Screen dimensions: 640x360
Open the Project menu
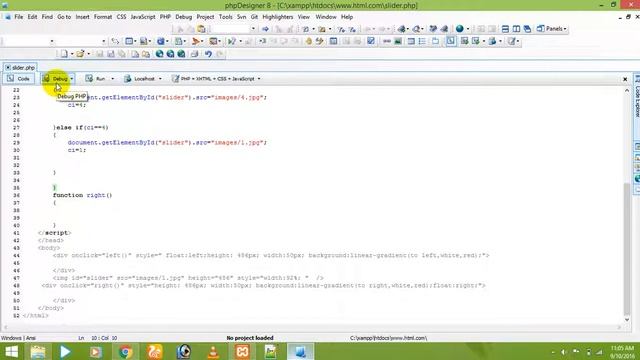pyautogui.click(x=205, y=17)
